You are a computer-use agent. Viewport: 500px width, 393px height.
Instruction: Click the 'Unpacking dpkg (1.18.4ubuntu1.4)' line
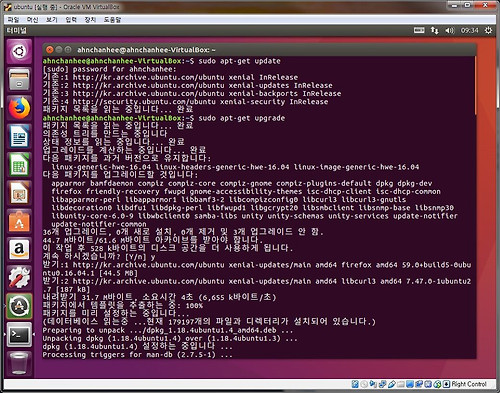[x=170, y=339]
